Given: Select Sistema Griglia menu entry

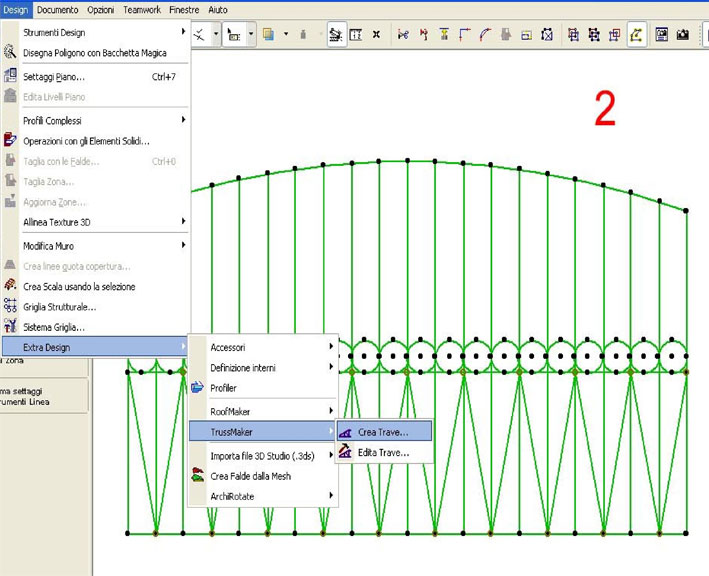Looking at the screenshot, I should click(x=54, y=327).
